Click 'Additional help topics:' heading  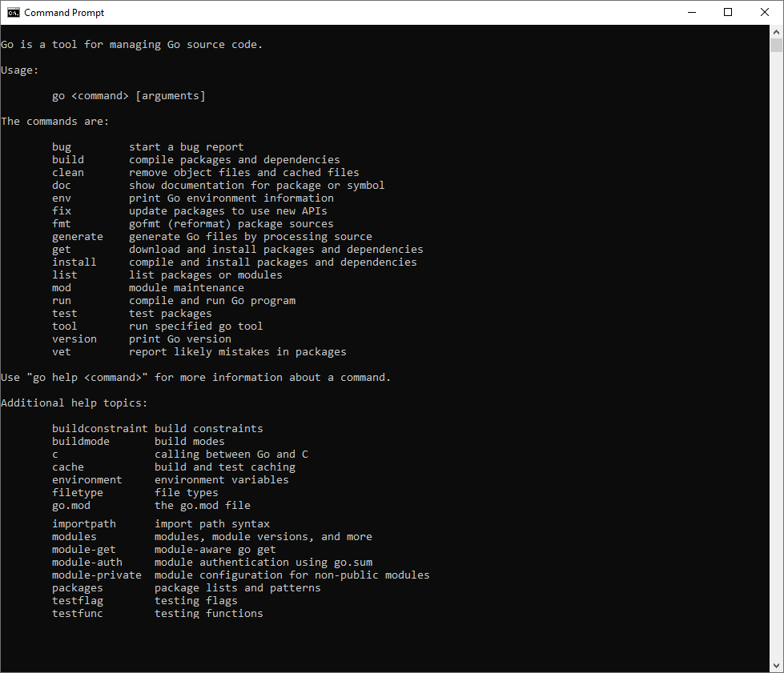coord(74,403)
